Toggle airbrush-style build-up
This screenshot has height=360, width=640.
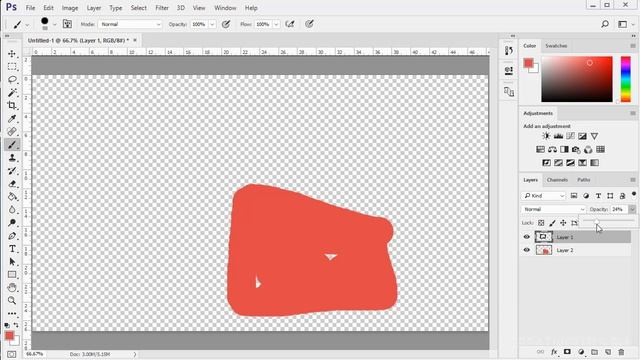tap(290, 24)
